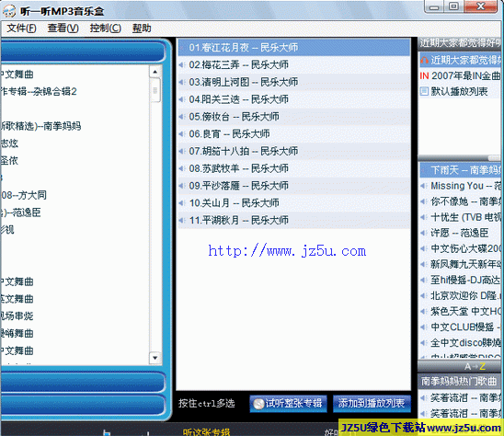
Task: Click speaker icon beside 至hi慢摇-DJ高达
Action: pos(424,280)
